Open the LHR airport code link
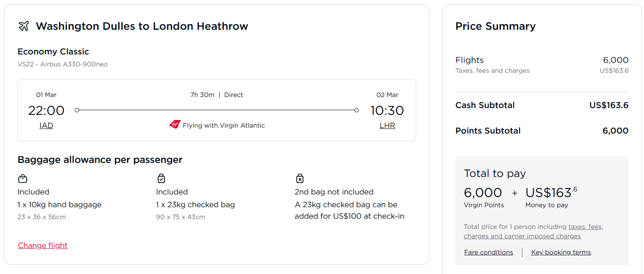Image resolution: width=644 pixels, height=274 pixels. pyautogui.click(x=387, y=126)
